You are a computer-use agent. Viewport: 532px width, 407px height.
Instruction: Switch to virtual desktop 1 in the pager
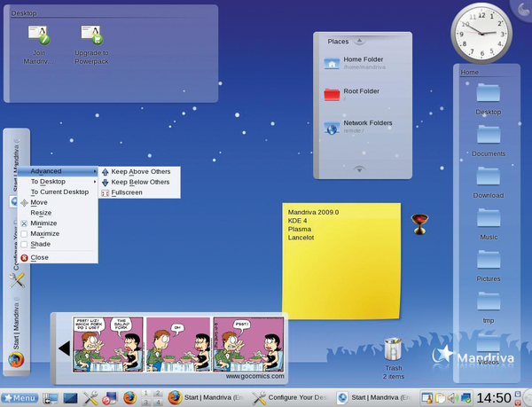146,393
